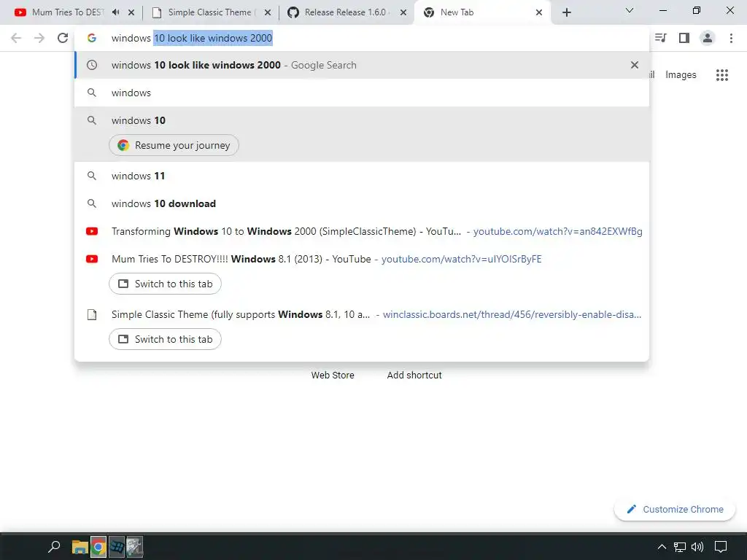Go forward with the forward arrow
Viewport: 747px width, 560px height.
[39, 38]
